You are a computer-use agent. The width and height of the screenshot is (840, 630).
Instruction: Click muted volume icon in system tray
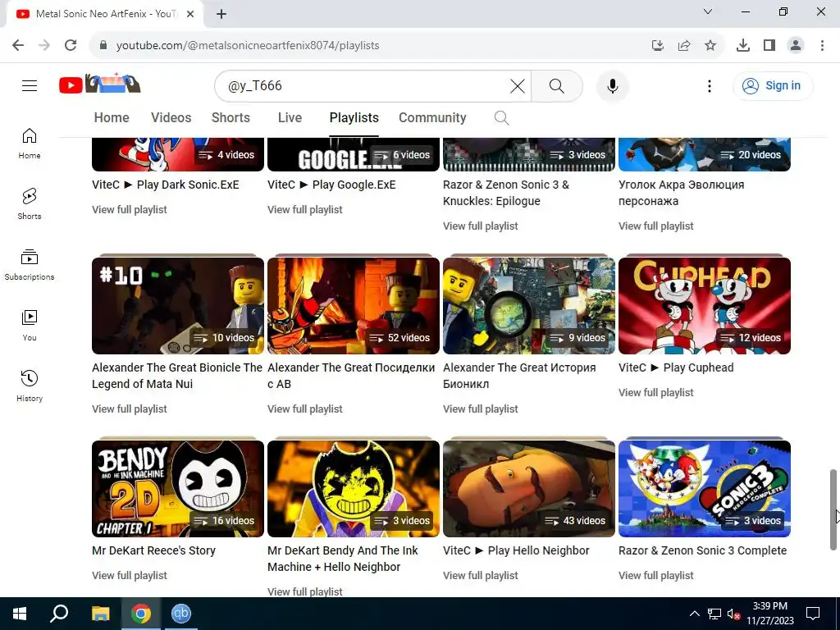coord(733,614)
